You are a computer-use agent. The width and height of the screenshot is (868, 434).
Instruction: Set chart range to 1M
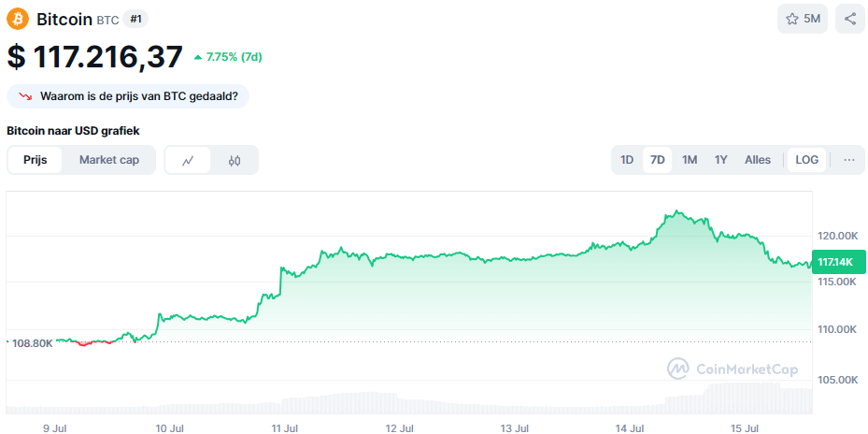tap(690, 160)
